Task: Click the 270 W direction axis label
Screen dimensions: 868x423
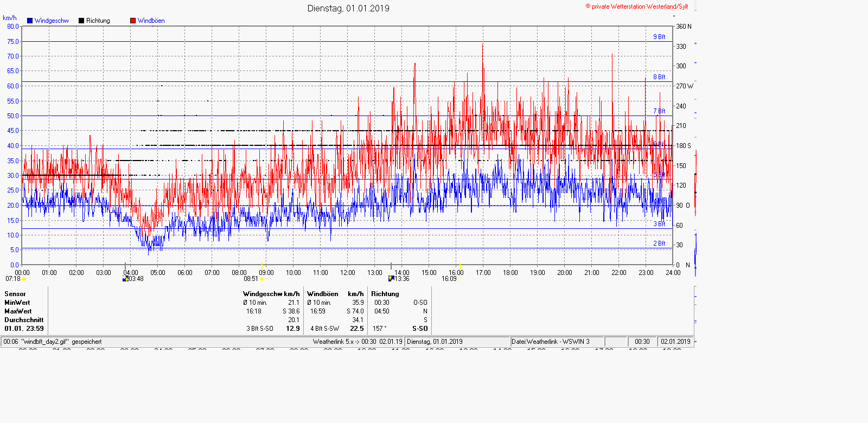Action: pyautogui.click(x=684, y=86)
